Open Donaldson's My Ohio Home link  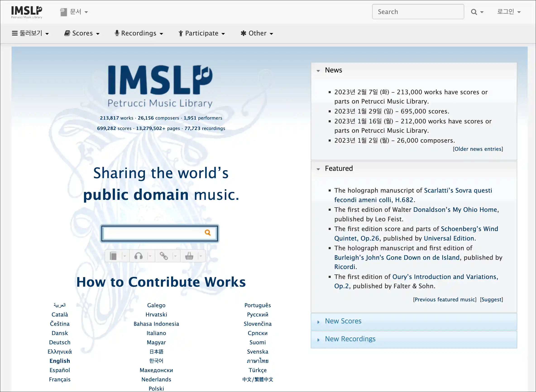[455, 210]
